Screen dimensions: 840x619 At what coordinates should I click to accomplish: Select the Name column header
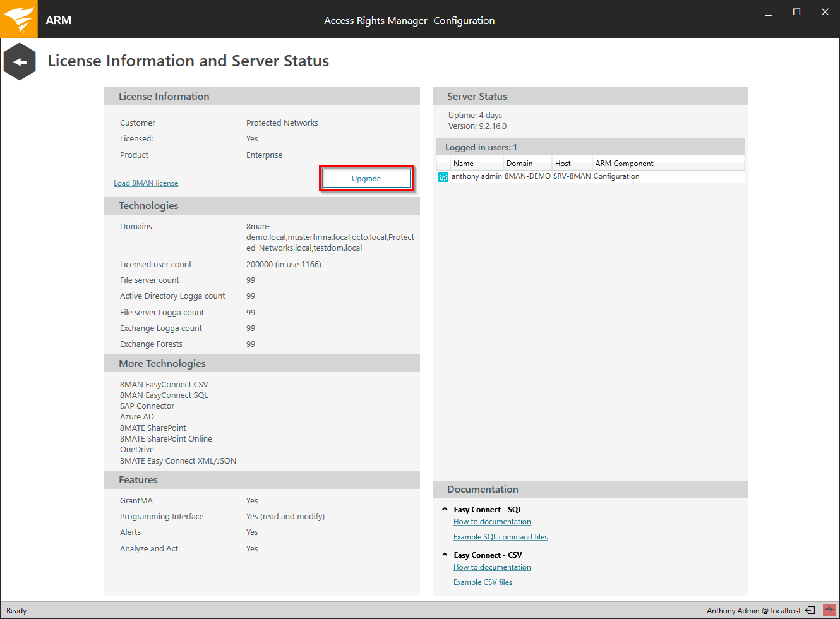click(462, 163)
